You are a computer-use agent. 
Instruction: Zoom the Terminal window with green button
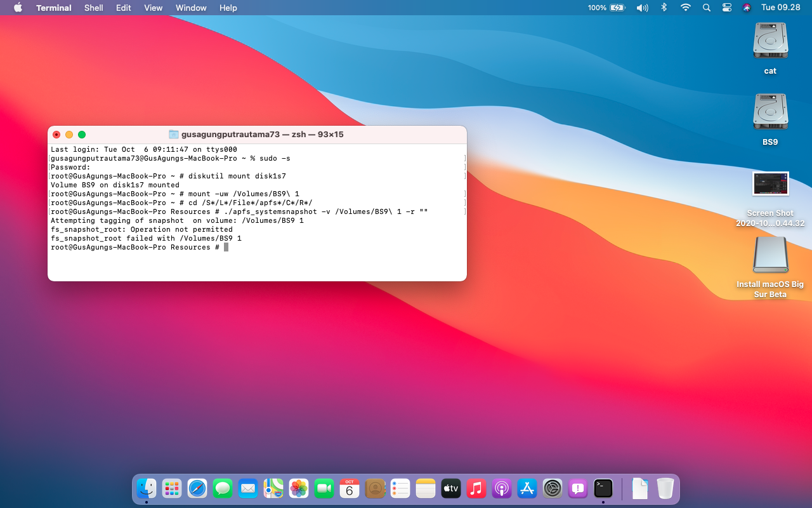click(x=82, y=135)
